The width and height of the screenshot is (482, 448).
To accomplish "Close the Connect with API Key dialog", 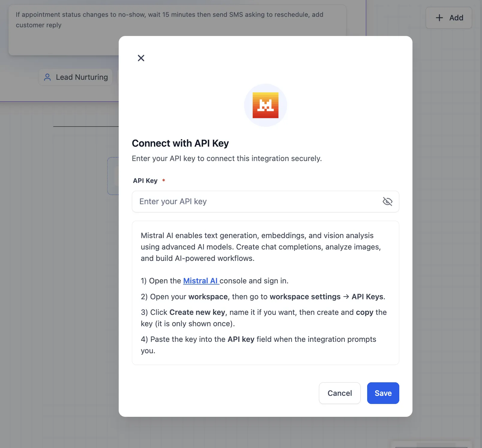I will coord(141,58).
